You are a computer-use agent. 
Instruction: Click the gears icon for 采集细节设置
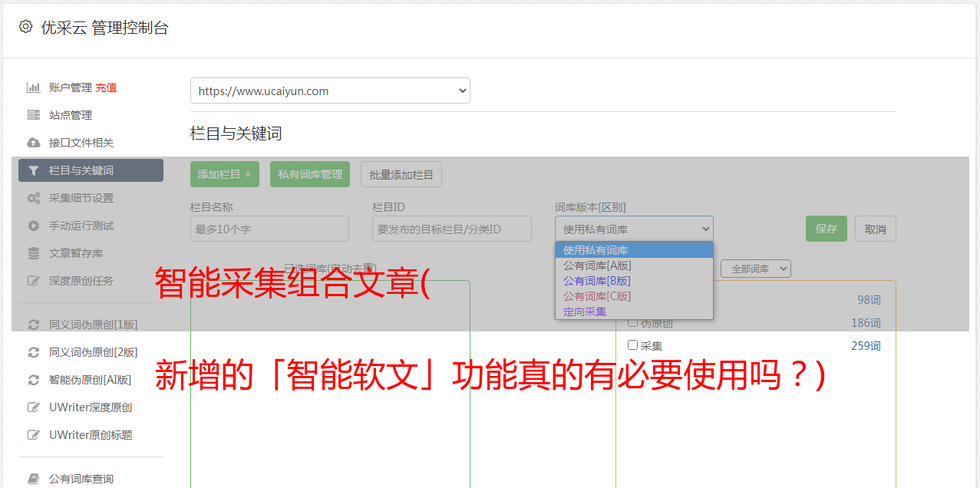33,198
